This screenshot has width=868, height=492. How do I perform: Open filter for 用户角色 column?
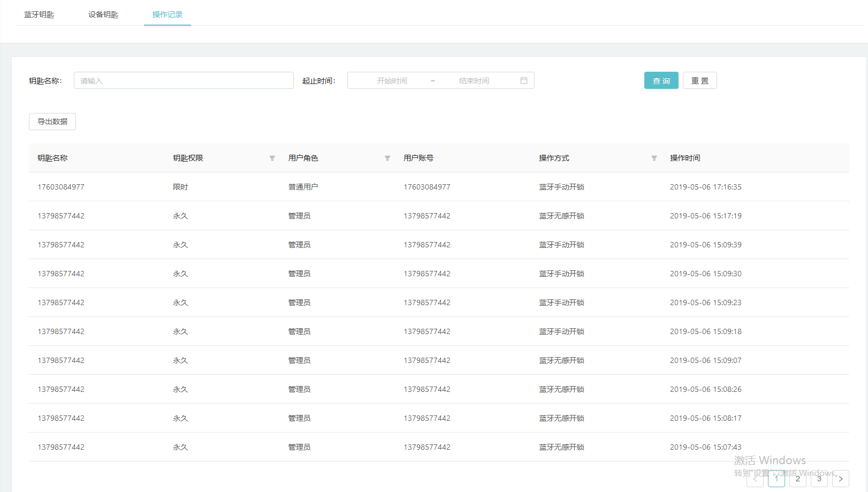pos(387,158)
